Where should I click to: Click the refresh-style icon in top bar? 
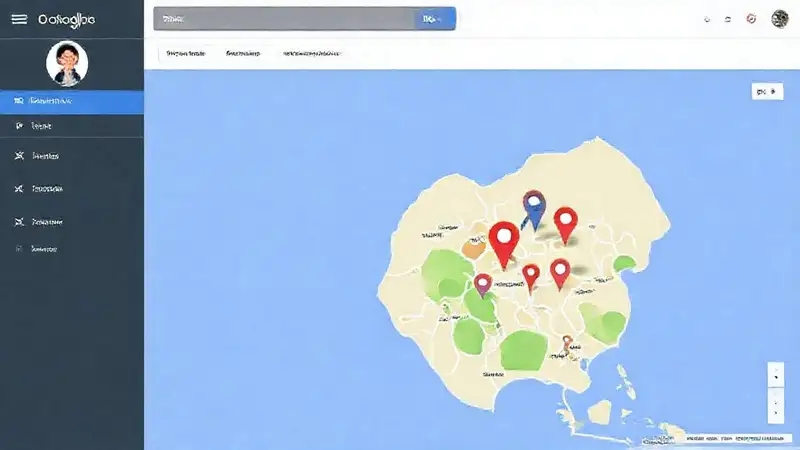coord(728,19)
